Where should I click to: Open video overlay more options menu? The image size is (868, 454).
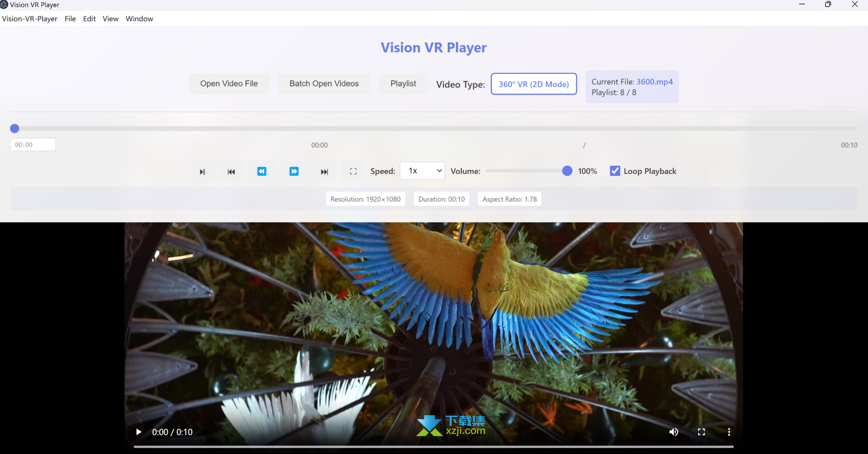[729, 432]
